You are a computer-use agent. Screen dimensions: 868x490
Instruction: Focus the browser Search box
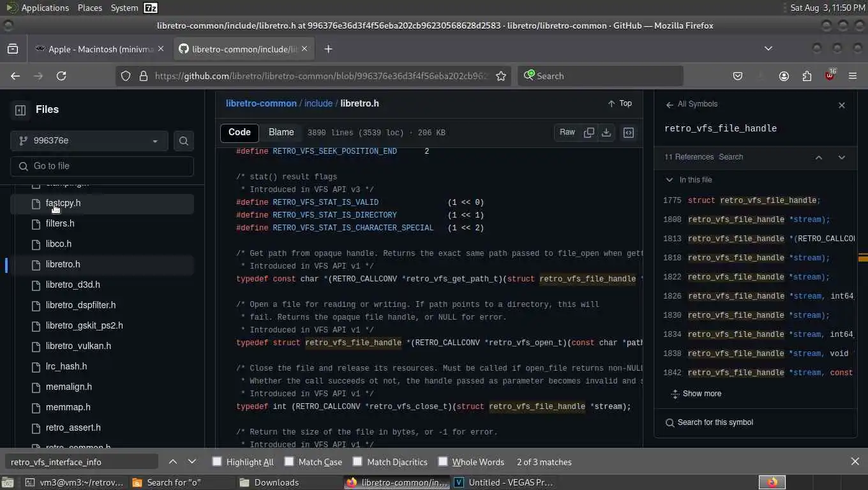(600, 76)
